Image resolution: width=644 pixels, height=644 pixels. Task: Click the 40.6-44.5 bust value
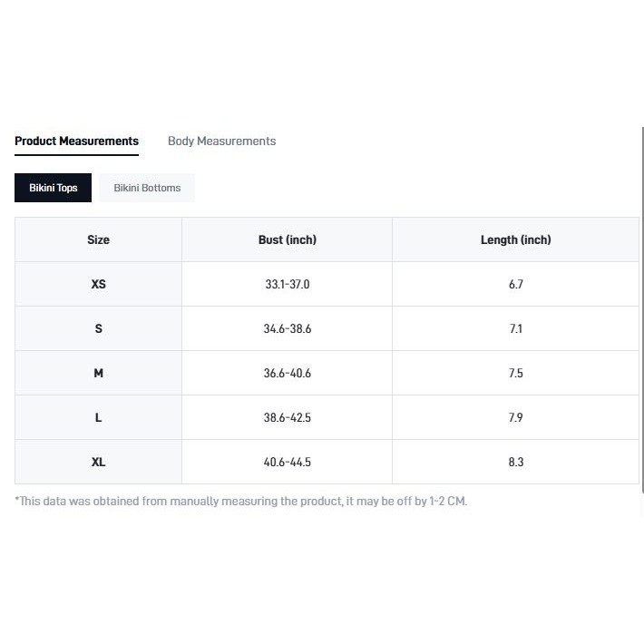coord(288,462)
